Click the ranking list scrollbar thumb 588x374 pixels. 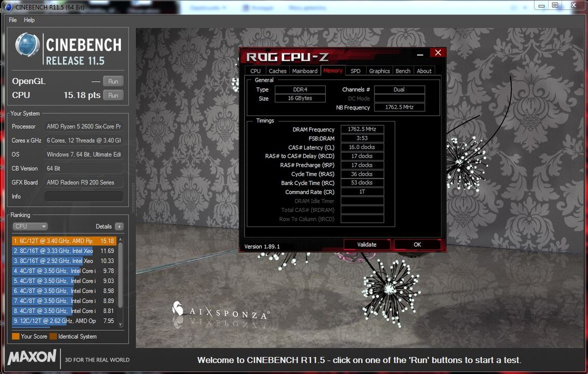(x=121, y=275)
